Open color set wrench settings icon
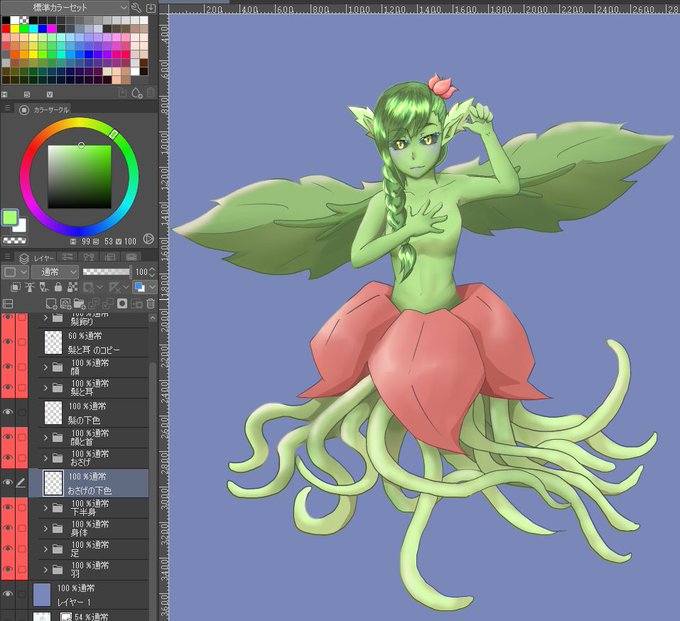 [x=136, y=7]
